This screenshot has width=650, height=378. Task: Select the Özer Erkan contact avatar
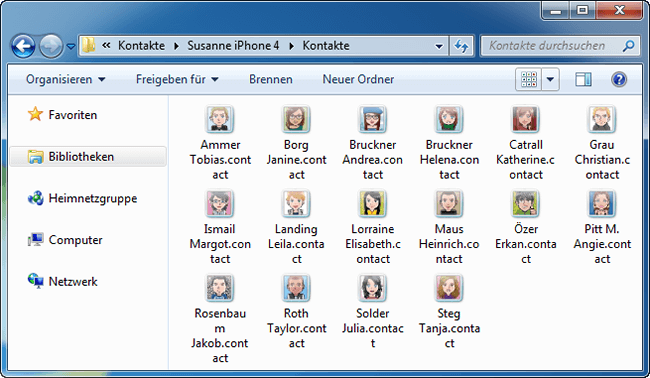[x=525, y=204]
